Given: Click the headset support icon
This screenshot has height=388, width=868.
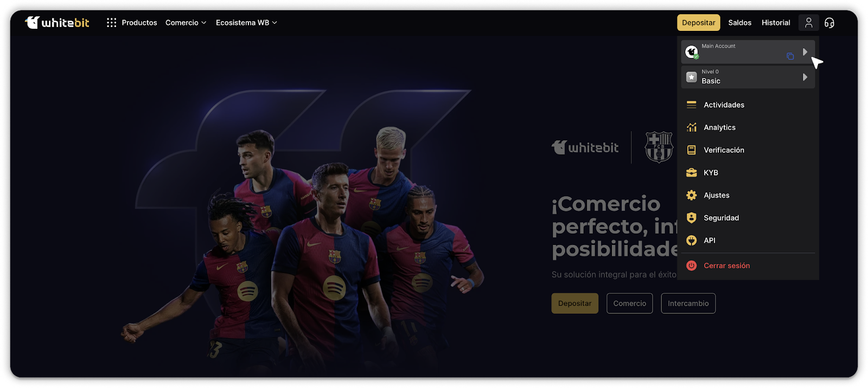Looking at the screenshot, I should [829, 22].
